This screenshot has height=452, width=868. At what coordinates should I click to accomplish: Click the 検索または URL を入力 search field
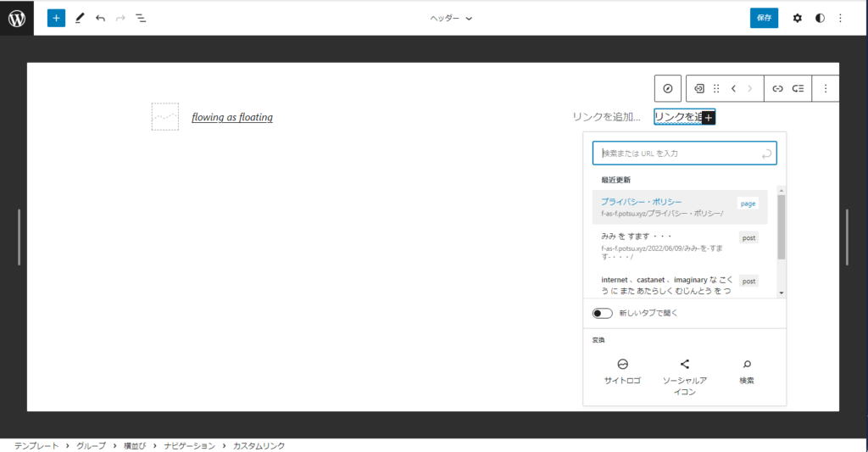click(678, 153)
